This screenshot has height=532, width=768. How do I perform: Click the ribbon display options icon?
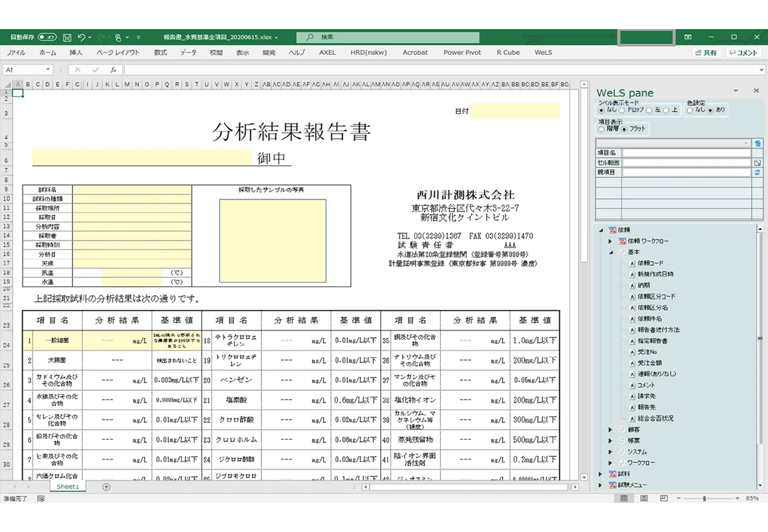tap(688, 37)
